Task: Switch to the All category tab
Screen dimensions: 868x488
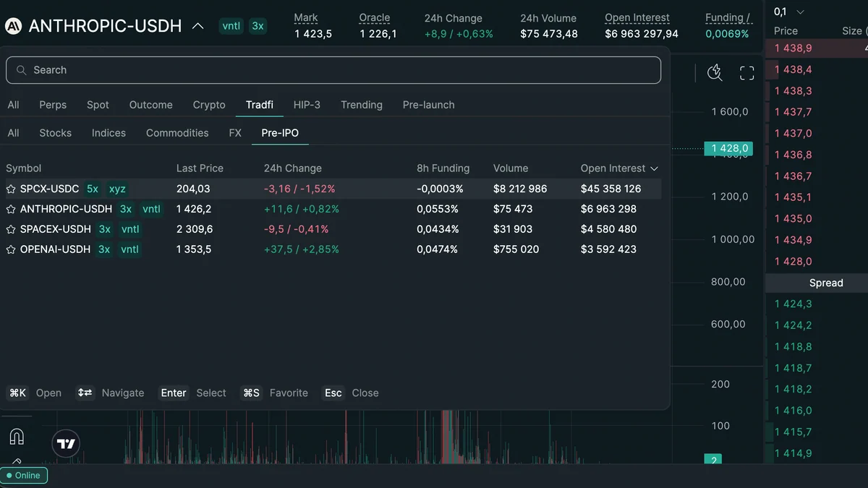Action: pos(13,105)
